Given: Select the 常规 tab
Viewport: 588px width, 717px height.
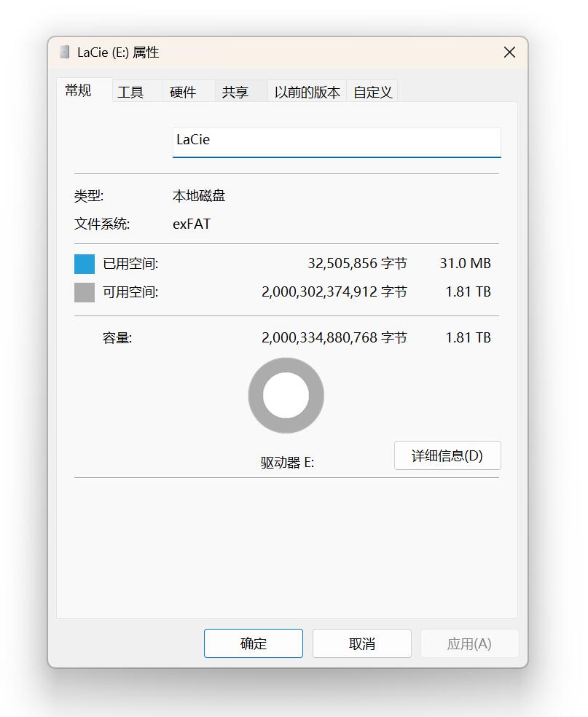Looking at the screenshot, I should click(79, 90).
